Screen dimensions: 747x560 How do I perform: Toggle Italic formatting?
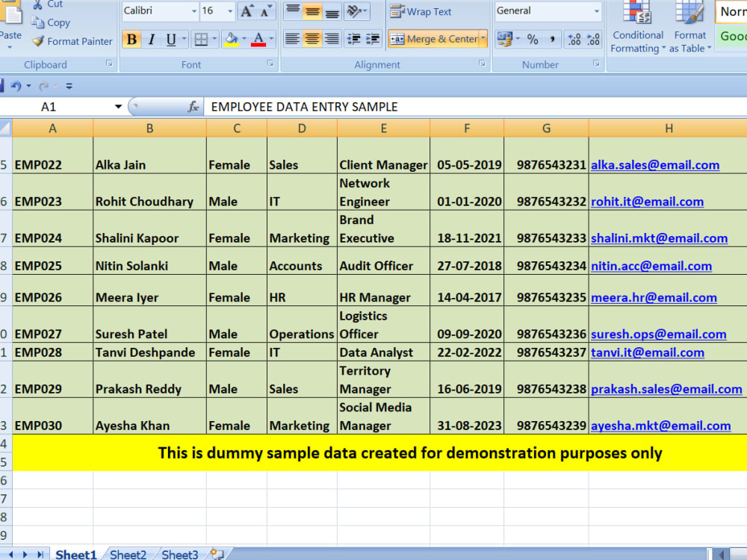coord(152,39)
